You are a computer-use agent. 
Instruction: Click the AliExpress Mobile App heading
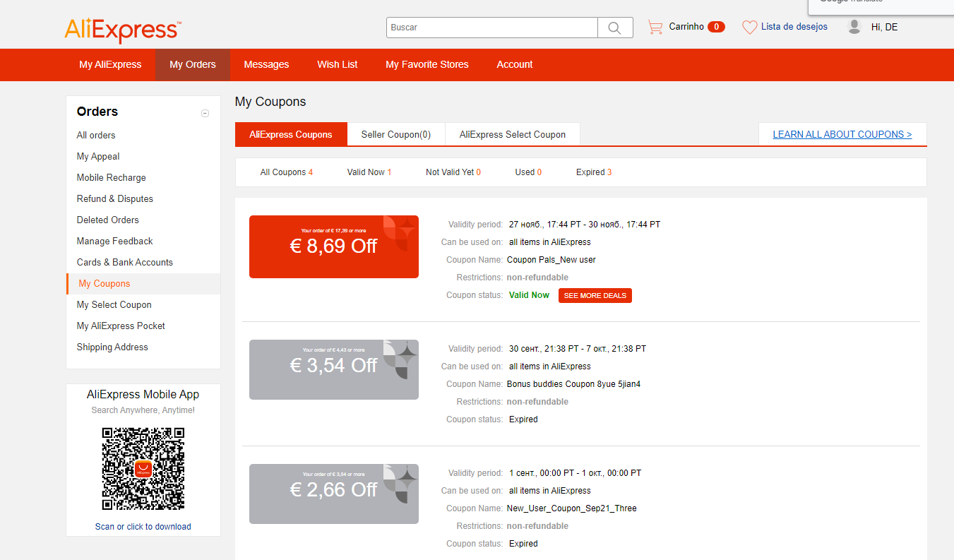tap(143, 395)
